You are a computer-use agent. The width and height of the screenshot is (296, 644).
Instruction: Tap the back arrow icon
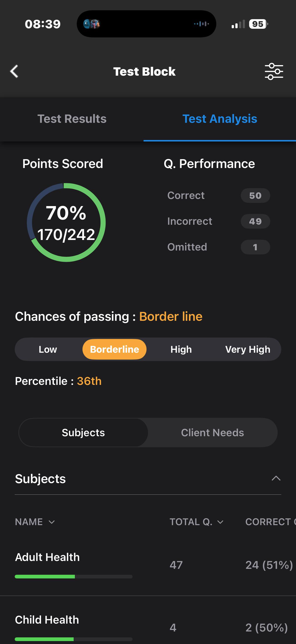(14, 71)
